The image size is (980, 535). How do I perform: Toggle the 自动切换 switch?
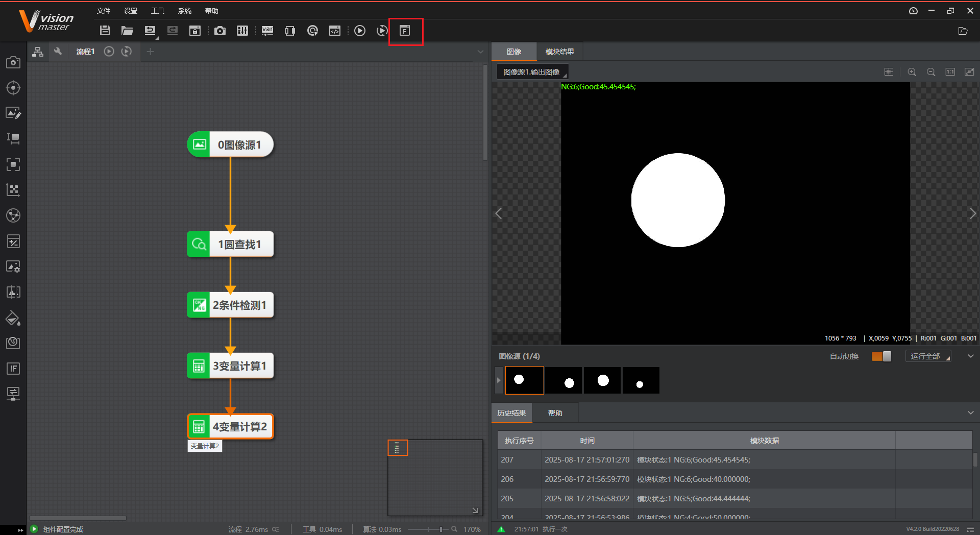(x=881, y=356)
